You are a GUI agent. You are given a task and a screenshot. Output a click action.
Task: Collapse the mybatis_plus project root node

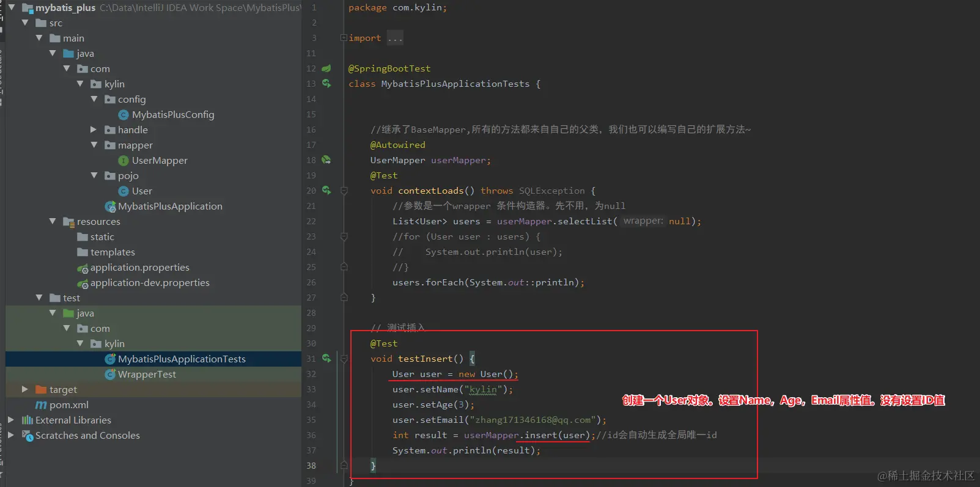point(12,7)
